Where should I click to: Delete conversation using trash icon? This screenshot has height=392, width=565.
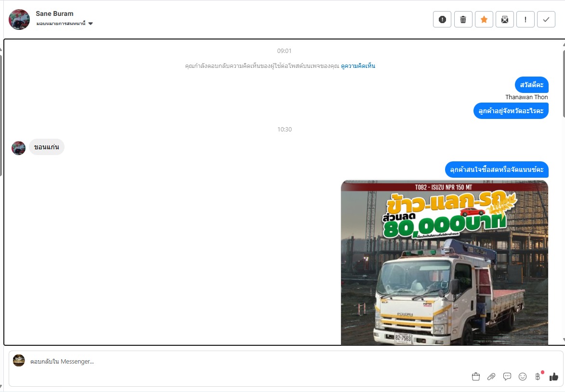pos(463,19)
